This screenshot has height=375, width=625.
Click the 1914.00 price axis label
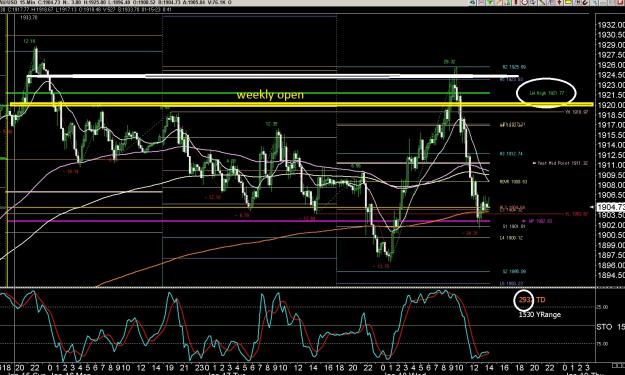[610, 145]
